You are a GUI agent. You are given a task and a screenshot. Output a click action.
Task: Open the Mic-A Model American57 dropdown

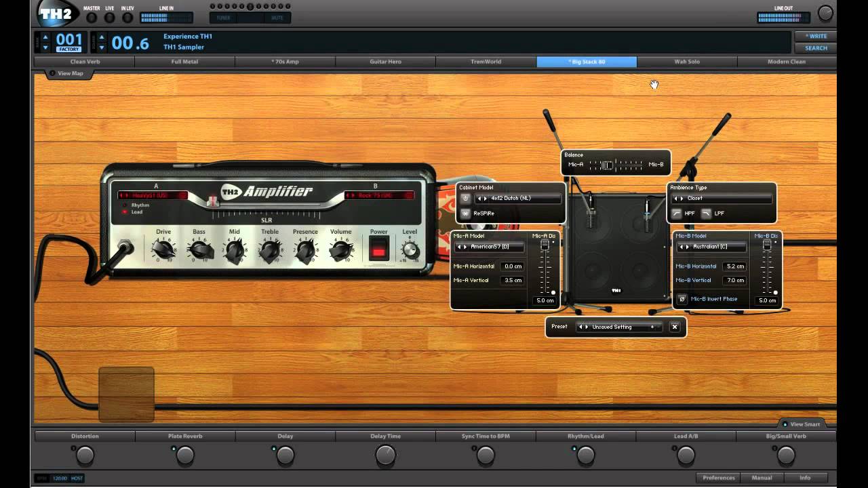pos(489,247)
